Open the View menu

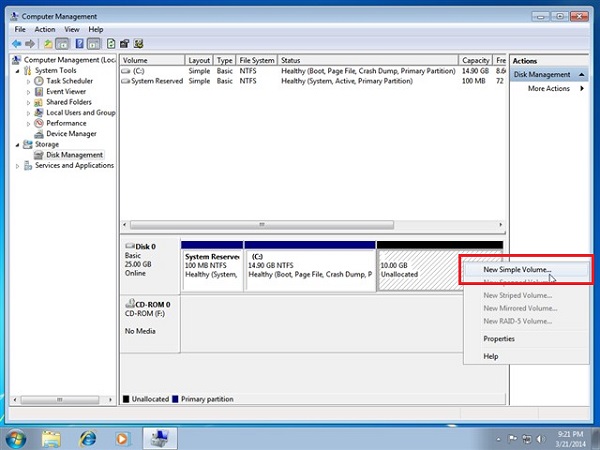click(x=71, y=29)
